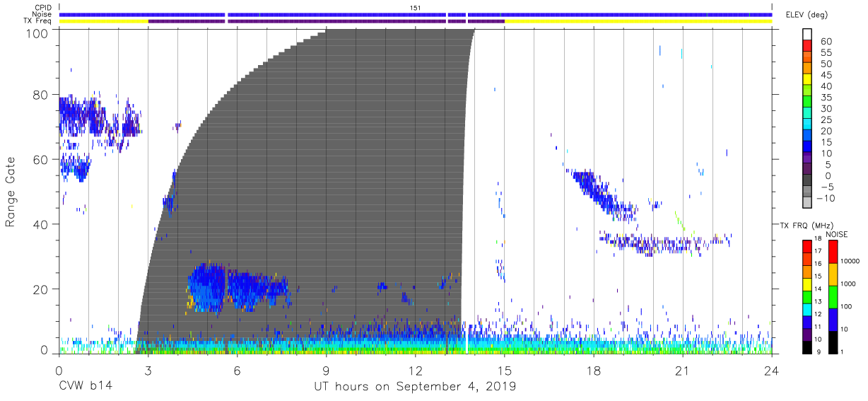Screen dimensions: 868x401
Task: Click the '10000' label on NOISE scale
Action: click(x=850, y=262)
